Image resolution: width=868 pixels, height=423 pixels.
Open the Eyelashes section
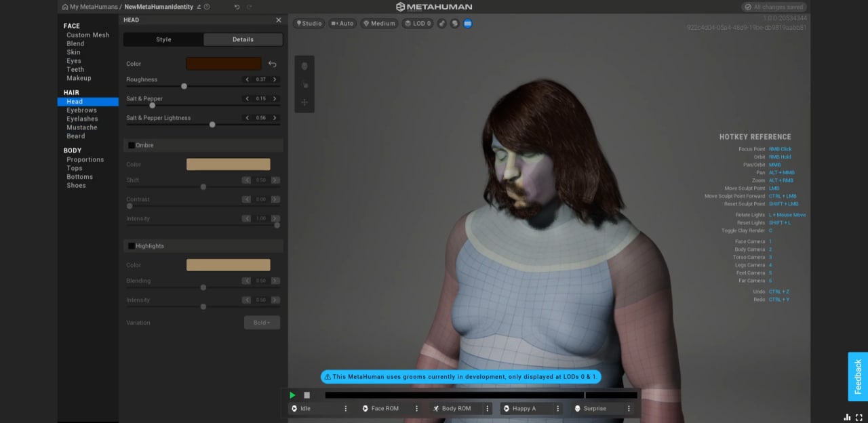pos(82,119)
